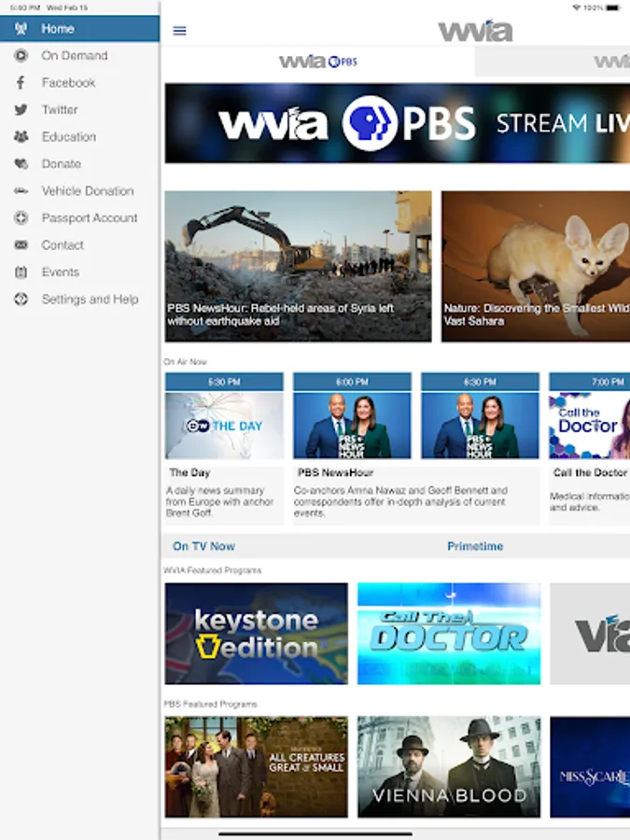630x840 pixels.
Task: Tap the Home antenna icon in sidebar
Action: click(x=21, y=28)
